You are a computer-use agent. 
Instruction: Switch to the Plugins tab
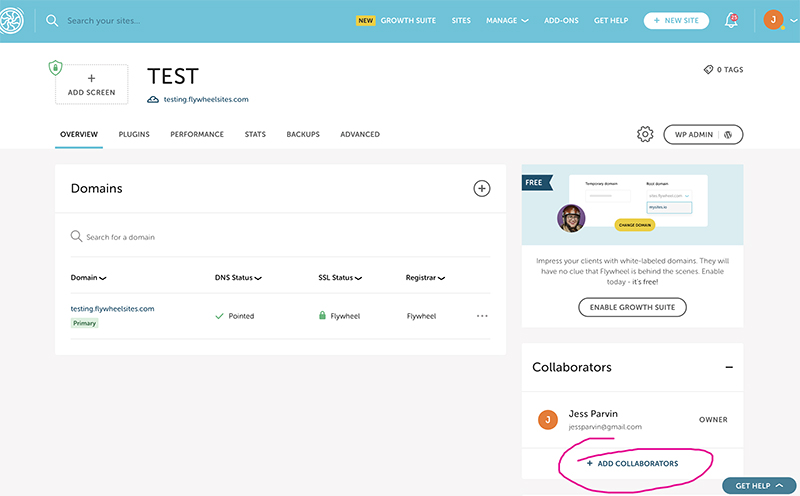[134, 134]
